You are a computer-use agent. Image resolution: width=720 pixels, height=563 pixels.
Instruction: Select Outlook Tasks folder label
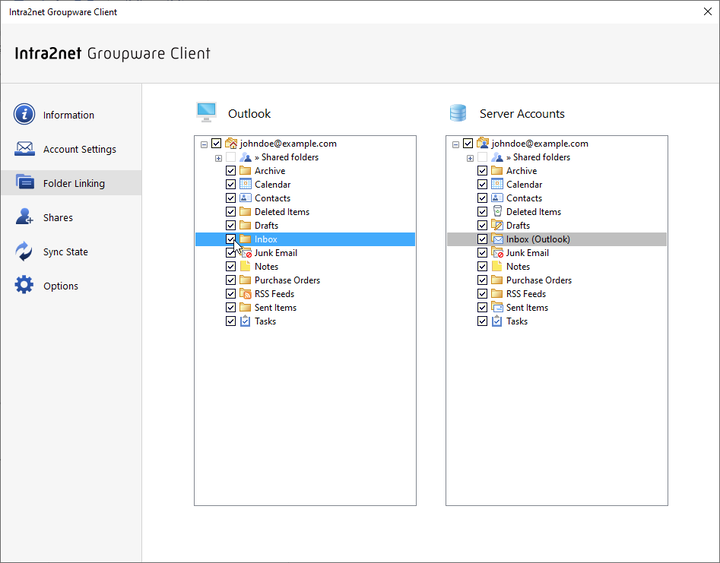click(265, 321)
